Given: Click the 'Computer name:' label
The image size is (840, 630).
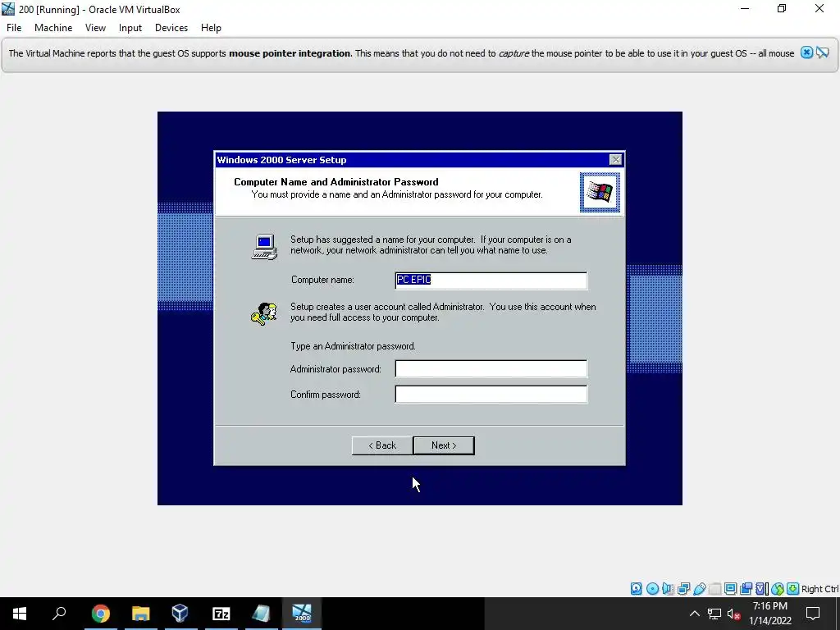Looking at the screenshot, I should tap(322, 280).
